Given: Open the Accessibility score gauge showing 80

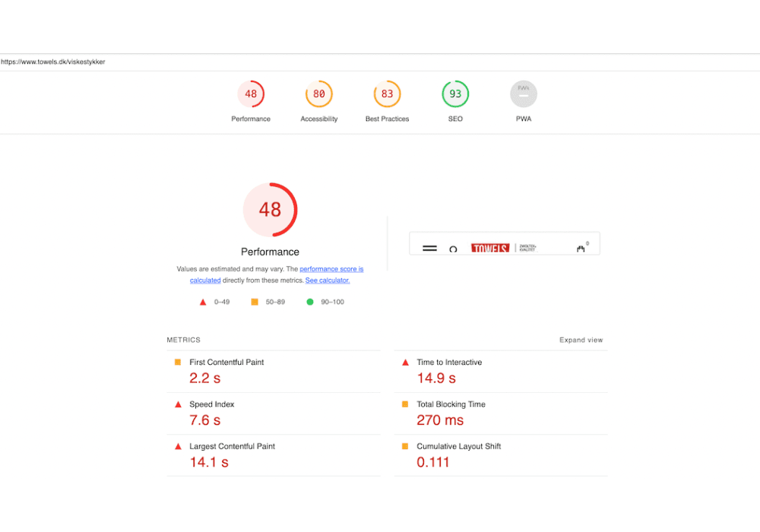Looking at the screenshot, I should click(318, 94).
